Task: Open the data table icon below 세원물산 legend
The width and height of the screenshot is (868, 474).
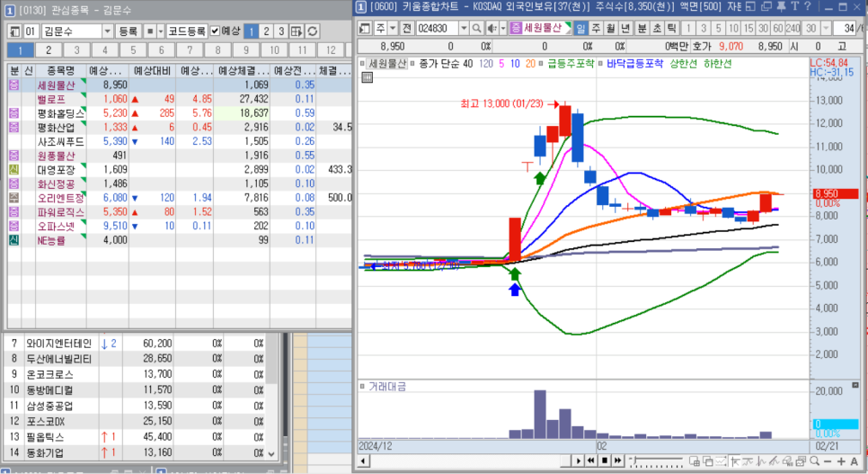Action: tap(367, 77)
